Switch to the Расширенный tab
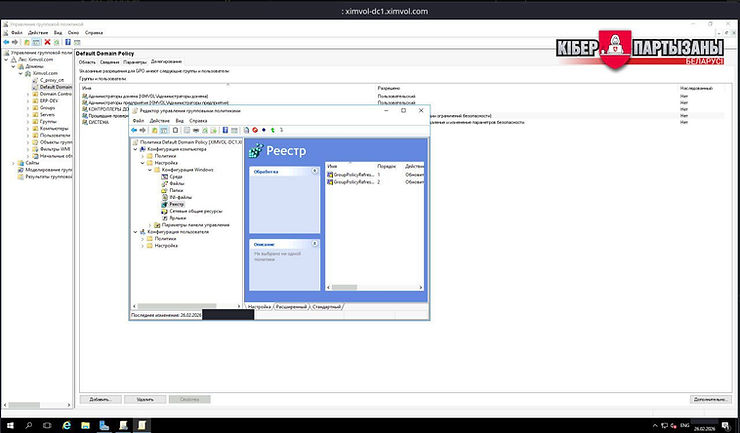 click(x=292, y=305)
